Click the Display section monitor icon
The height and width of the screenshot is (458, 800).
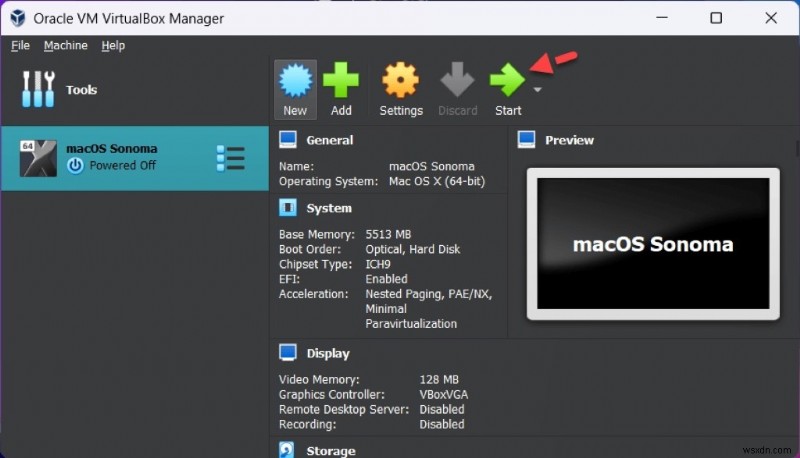(x=288, y=352)
